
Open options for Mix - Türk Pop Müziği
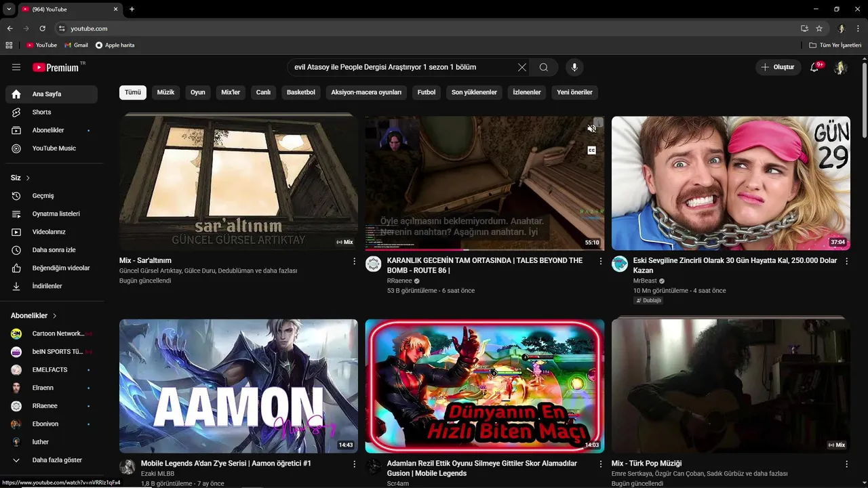(846, 464)
